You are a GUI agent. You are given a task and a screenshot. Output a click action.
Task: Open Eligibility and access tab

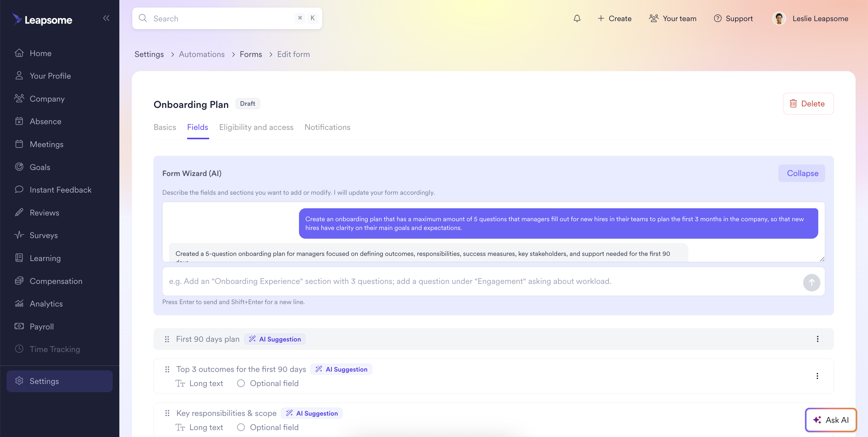[256, 127]
